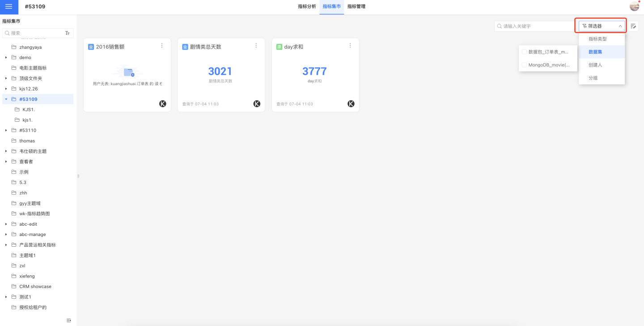Viewport: 644px width, 326px height.
Task: Select the xiefeng folder row
Action: point(38,276)
